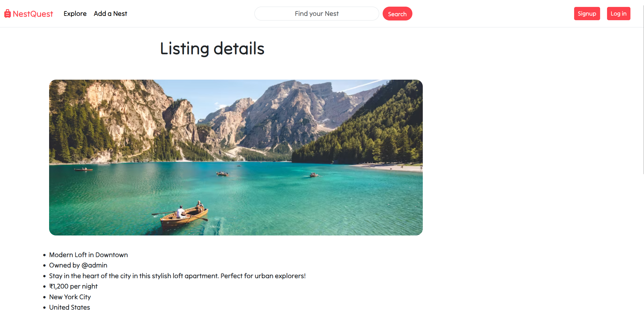Select the Listing details heading

(212, 48)
